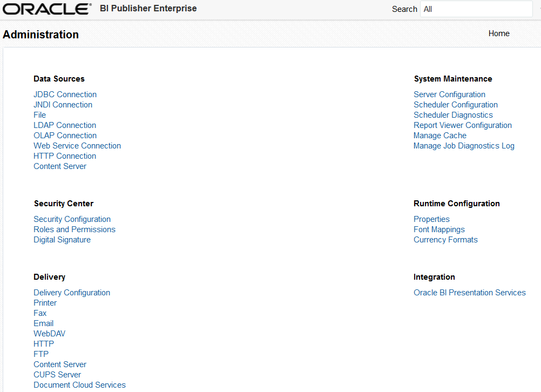The height and width of the screenshot is (392, 541).
Task: Open the Search scope 'All' dropdown
Action: (476, 9)
